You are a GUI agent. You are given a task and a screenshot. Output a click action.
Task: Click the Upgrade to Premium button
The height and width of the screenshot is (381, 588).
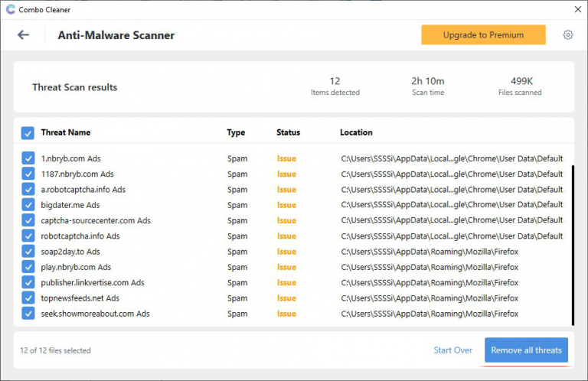pyautogui.click(x=483, y=35)
